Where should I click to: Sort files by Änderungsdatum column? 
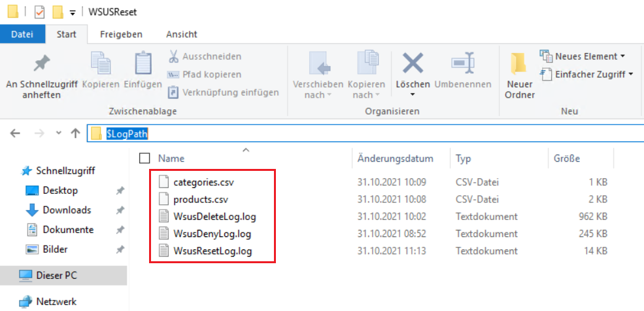coord(396,158)
